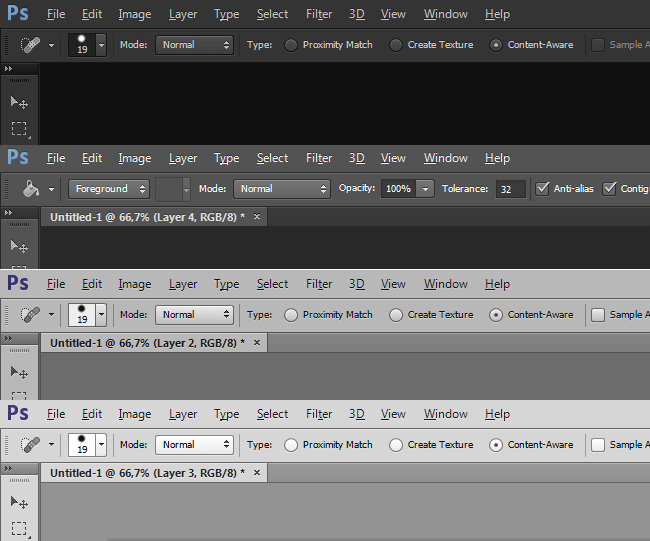Open the Foreground fill source dropdown
The height and width of the screenshot is (541, 650).
(x=109, y=189)
